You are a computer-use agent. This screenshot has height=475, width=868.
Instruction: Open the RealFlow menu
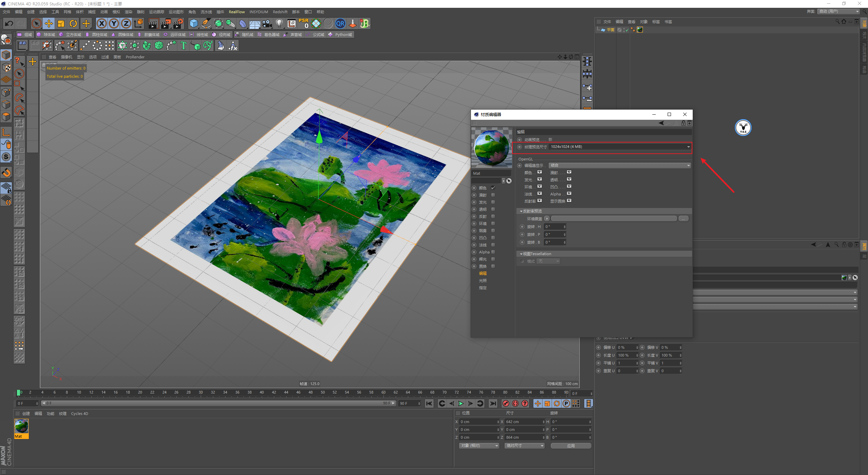[236, 12]
